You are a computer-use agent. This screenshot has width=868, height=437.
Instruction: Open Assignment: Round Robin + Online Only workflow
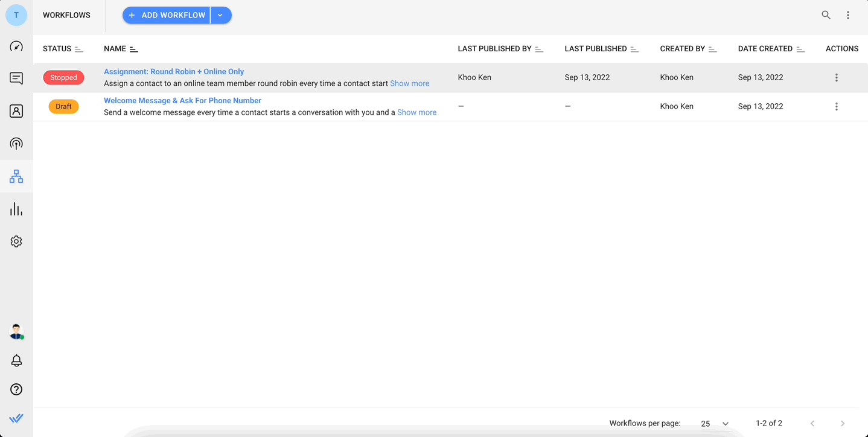click(x=174, y=71)
